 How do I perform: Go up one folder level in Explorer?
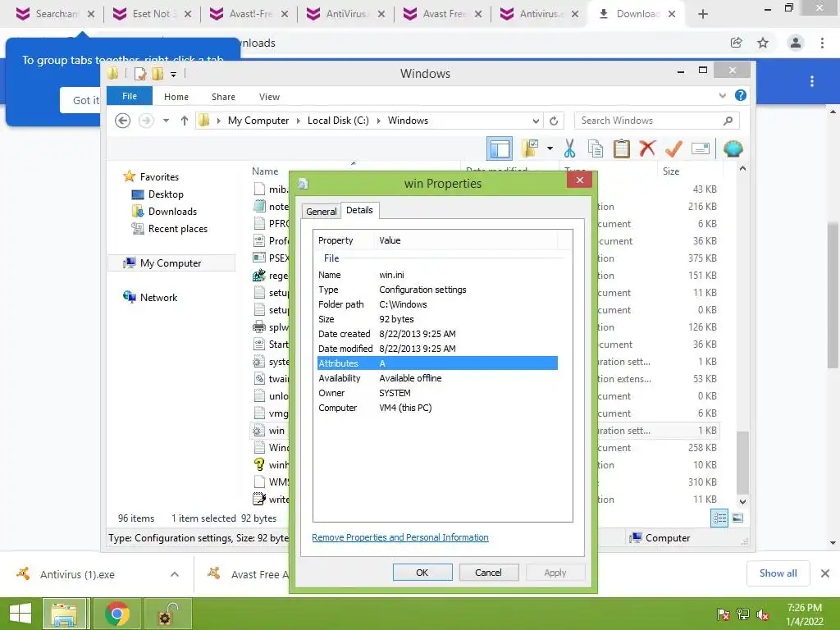coord(185,121)
